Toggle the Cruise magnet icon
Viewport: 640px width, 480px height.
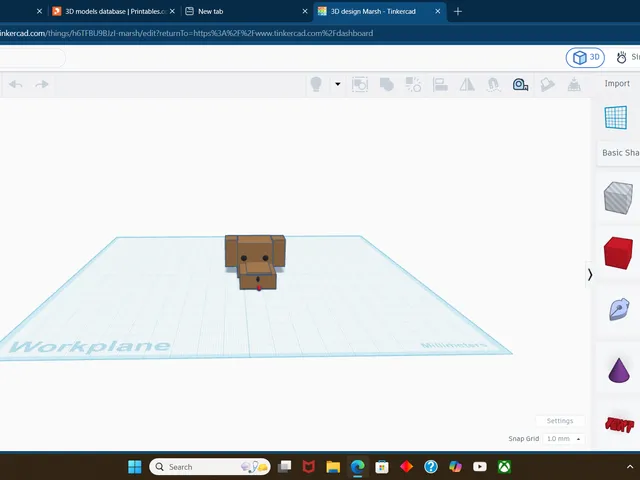[x=493, y=84]
